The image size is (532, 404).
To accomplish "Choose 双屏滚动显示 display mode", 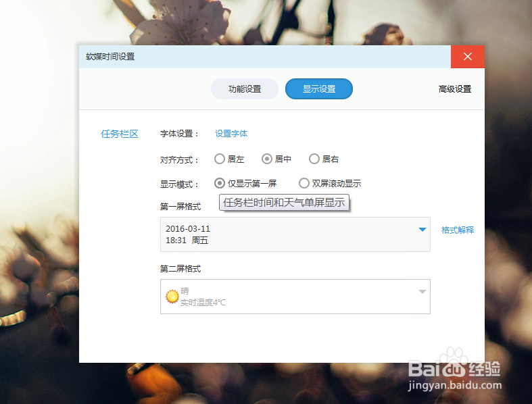I will [304, 183].
